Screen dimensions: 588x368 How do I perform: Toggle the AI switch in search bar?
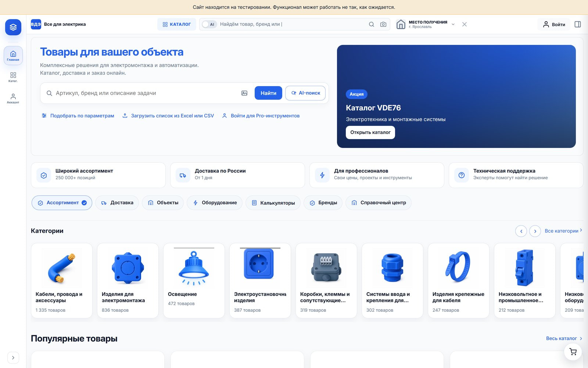point(209,24)
